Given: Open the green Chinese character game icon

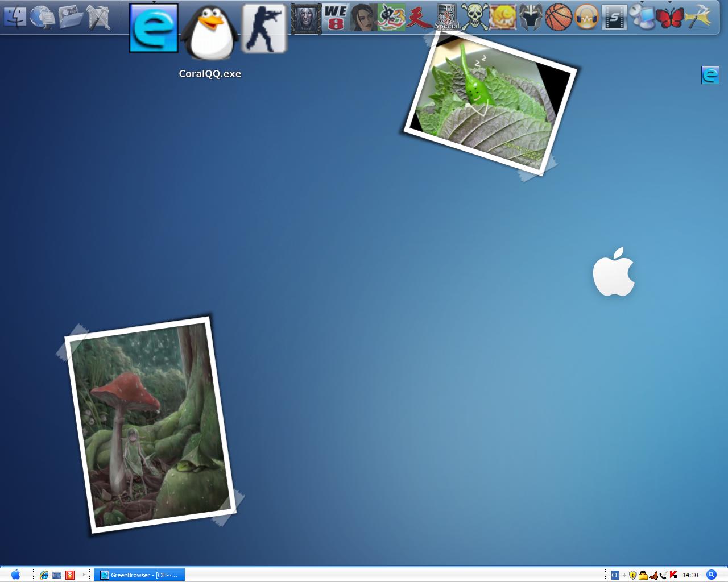Looking at the screenshot, I should (x=391, y=18).
